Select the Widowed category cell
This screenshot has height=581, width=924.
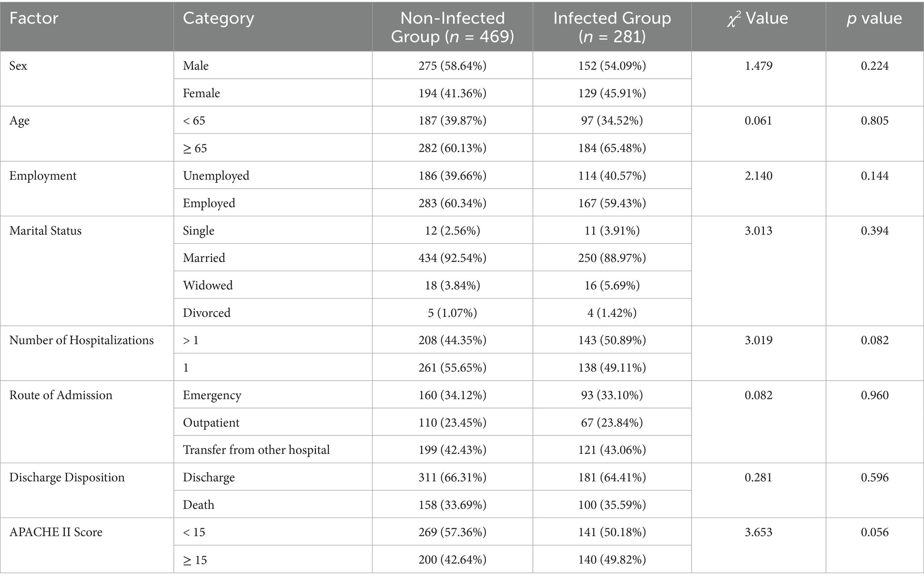208,285
